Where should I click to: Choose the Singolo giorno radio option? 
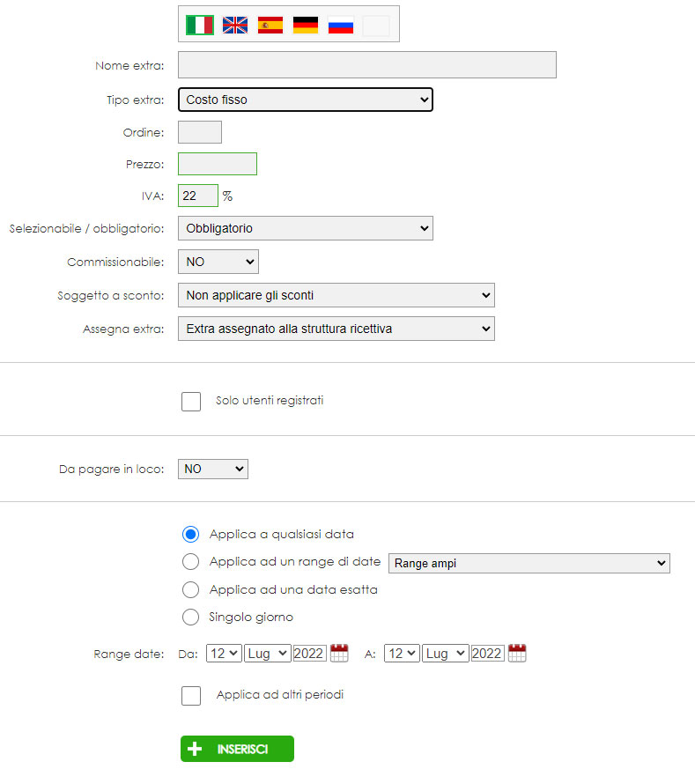pyautogui.click(x=190, y=617)
